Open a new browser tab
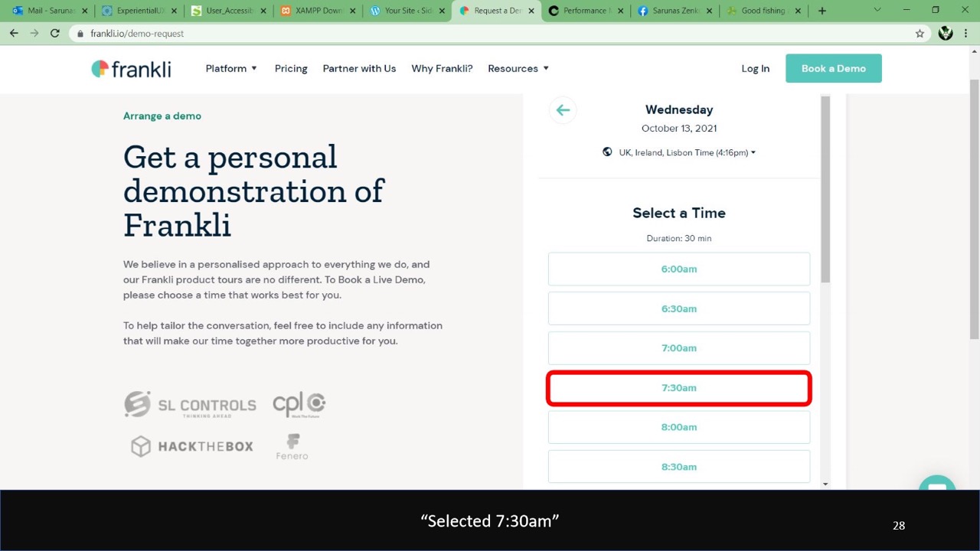The image size is (980, 551). click(x=822, y=11)
